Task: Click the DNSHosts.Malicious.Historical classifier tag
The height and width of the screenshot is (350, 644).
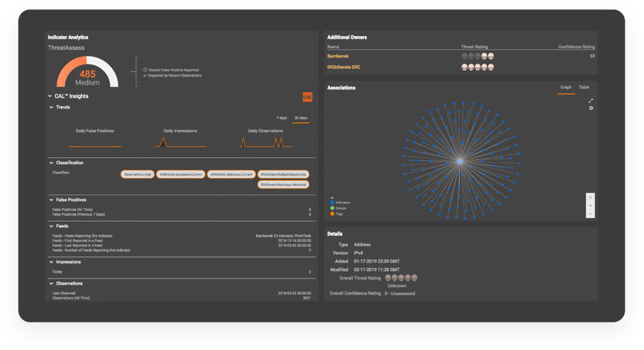Action: [283, 185]
